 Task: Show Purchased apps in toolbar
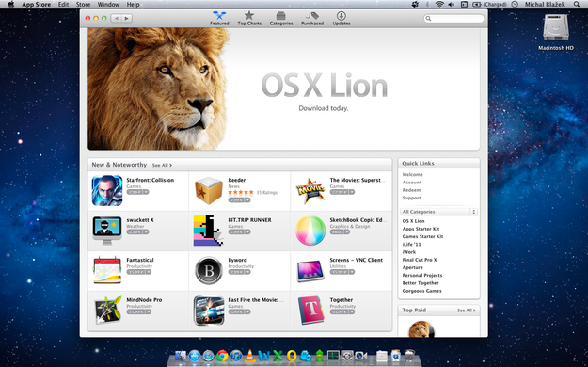point(312,19)
